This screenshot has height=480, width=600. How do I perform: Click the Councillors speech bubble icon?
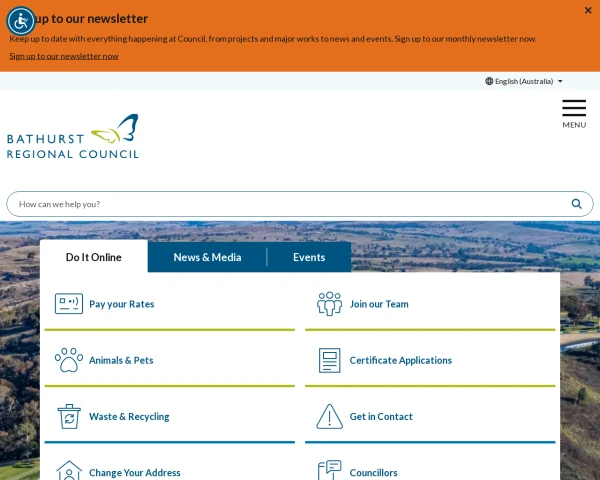pos(329,470)
